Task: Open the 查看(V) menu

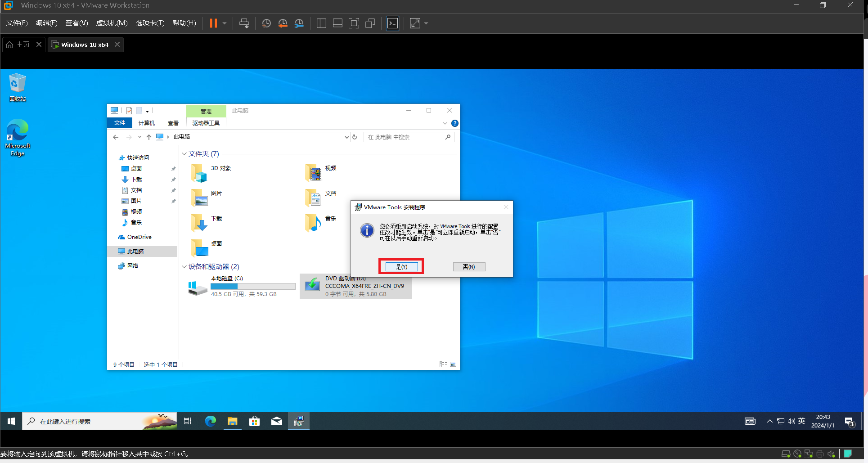Action: [76, 23]
